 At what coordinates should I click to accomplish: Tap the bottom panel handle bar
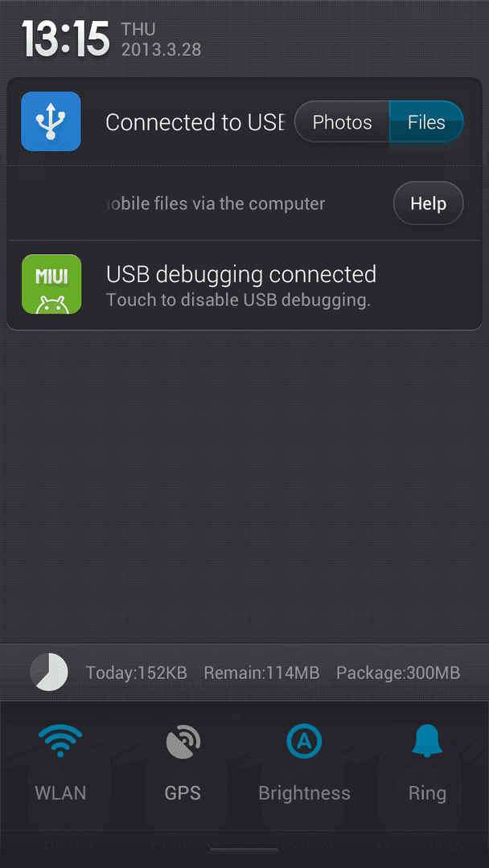pos(244,850)
